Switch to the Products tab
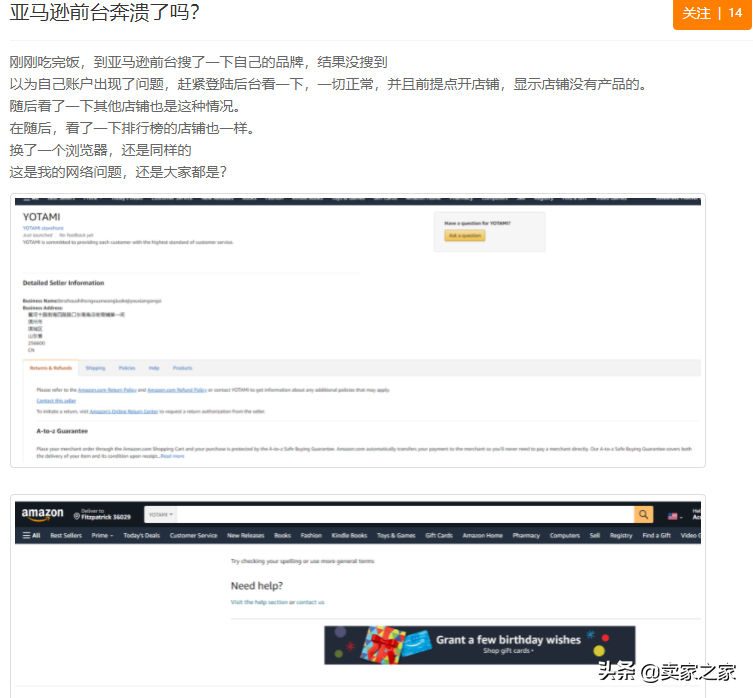753x698 pixels. (x=182, y=368)
